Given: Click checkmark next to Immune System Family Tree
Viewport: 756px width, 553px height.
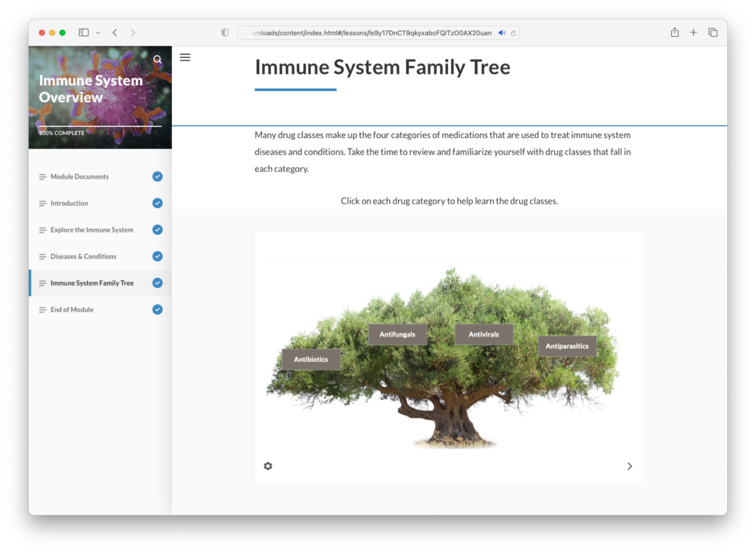Looking at the screenshot, I should point(157,283).
